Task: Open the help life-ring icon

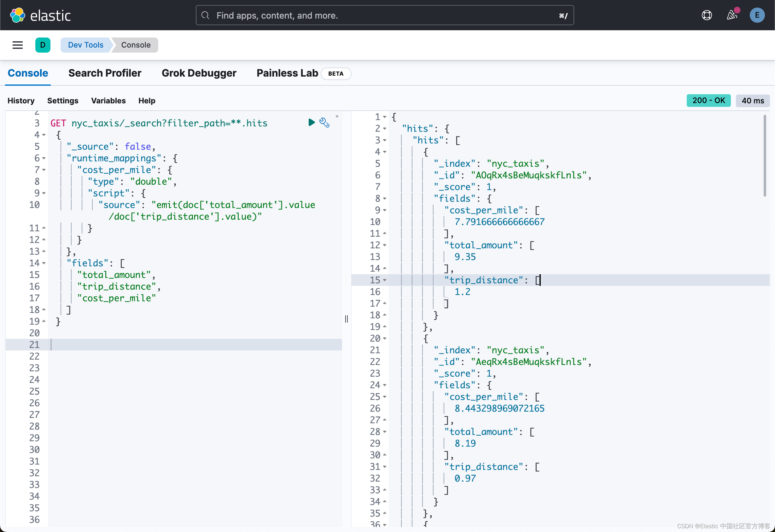Action: (707, 15)
